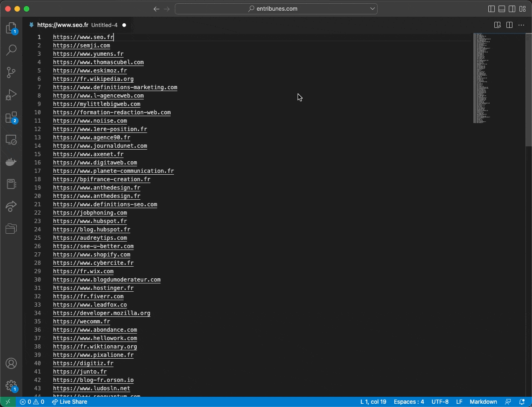Click the https://www.hostinger.fr line

click(93, 288)
